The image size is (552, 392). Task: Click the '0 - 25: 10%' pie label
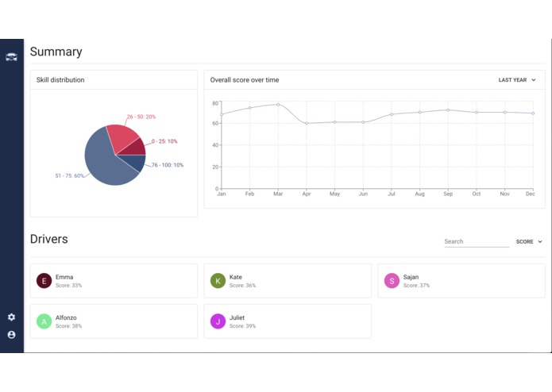point(164,141)
